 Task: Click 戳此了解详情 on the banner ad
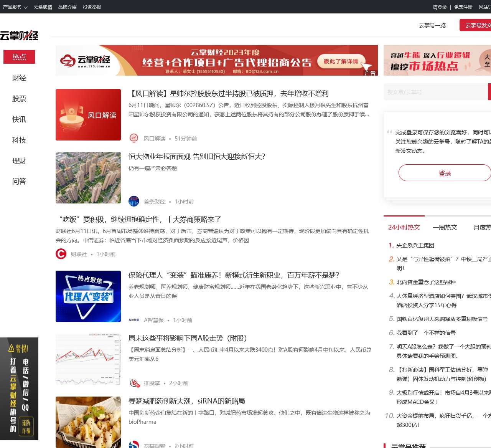[341, 61]
